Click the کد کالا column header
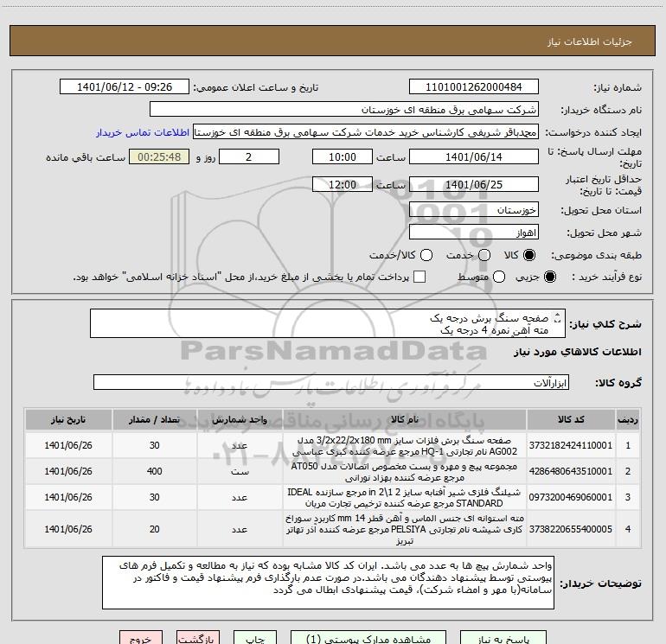 (x=571, y=419)
